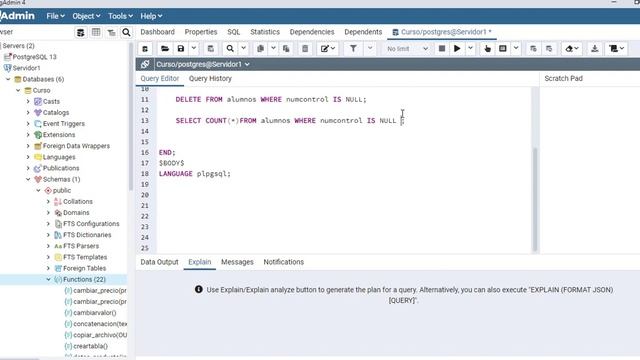Open the Help menu
The width and height of the screenshot is (640, 360).
click(x=151, y=16)
